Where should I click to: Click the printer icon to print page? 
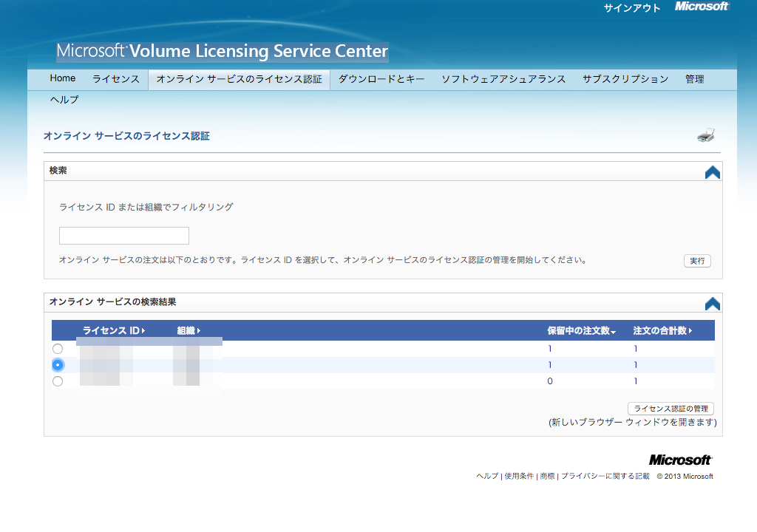(706, 136)
